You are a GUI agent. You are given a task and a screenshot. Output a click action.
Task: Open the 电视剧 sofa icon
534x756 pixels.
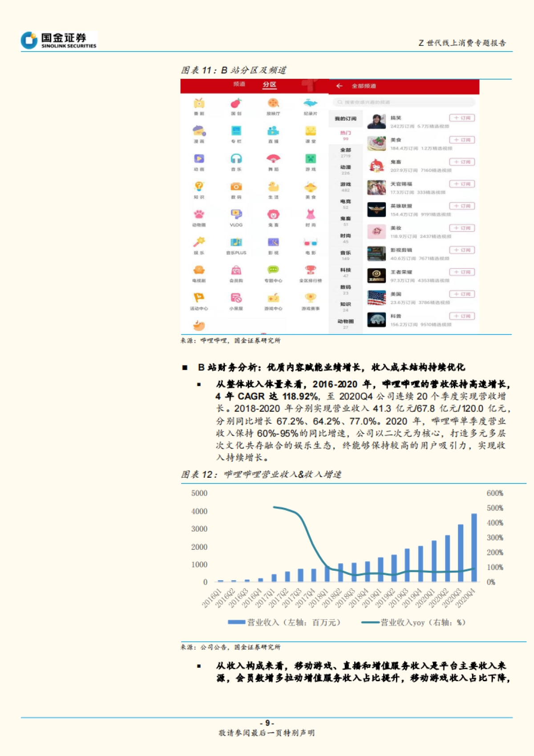tap(199, 270)
